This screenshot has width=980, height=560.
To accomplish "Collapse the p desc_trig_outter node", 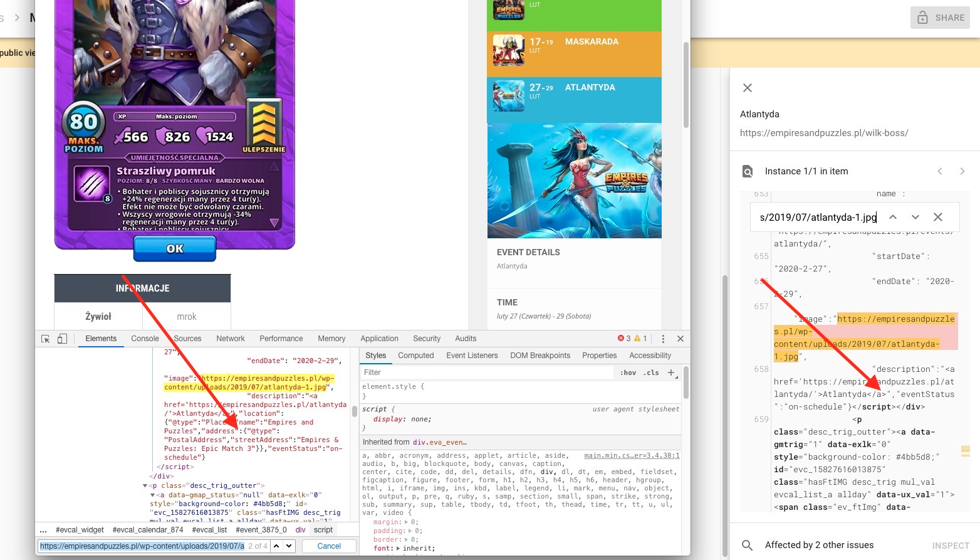I will pyautogui.click(x=145, y=486).
